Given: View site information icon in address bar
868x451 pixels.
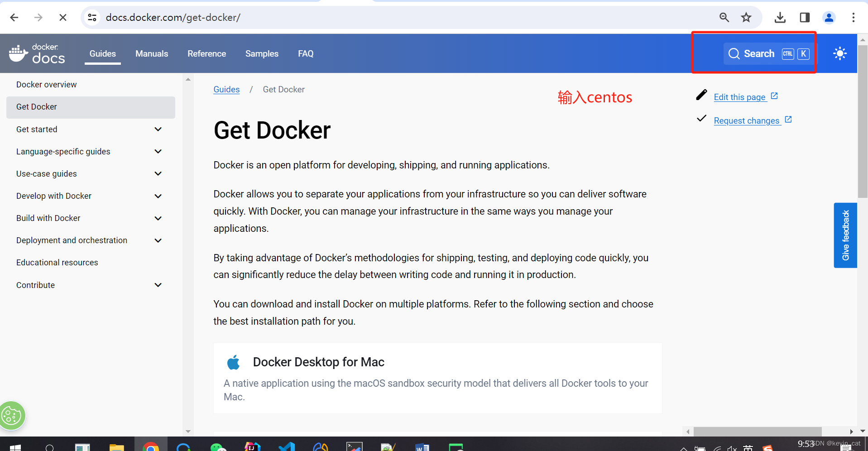Looking at the screenshot, I should click(x=92, y=17).
